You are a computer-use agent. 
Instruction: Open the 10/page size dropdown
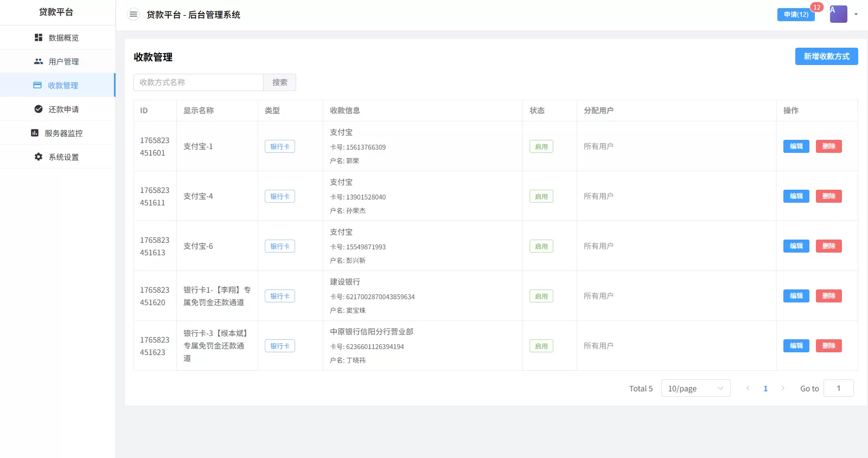tap(695, 388)
